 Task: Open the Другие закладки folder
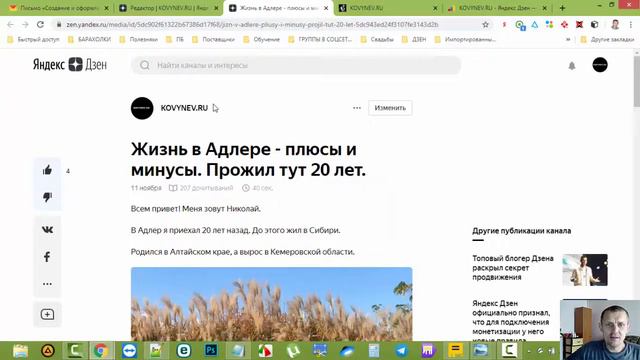pos(608,40)
